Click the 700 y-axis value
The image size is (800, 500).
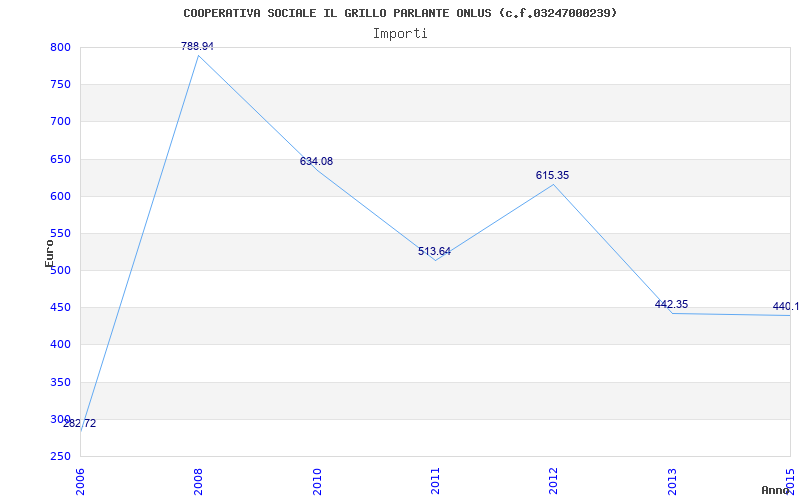tap(60, 122)
